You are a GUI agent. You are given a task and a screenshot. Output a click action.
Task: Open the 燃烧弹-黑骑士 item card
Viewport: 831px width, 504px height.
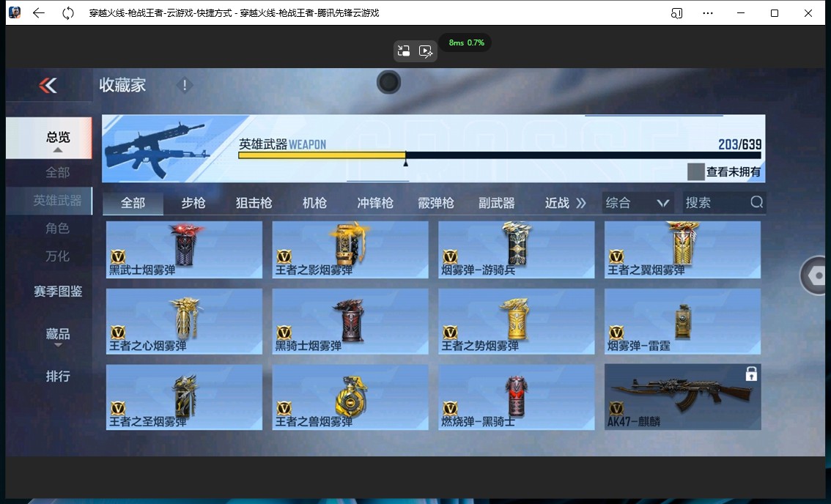pos(517,397)
